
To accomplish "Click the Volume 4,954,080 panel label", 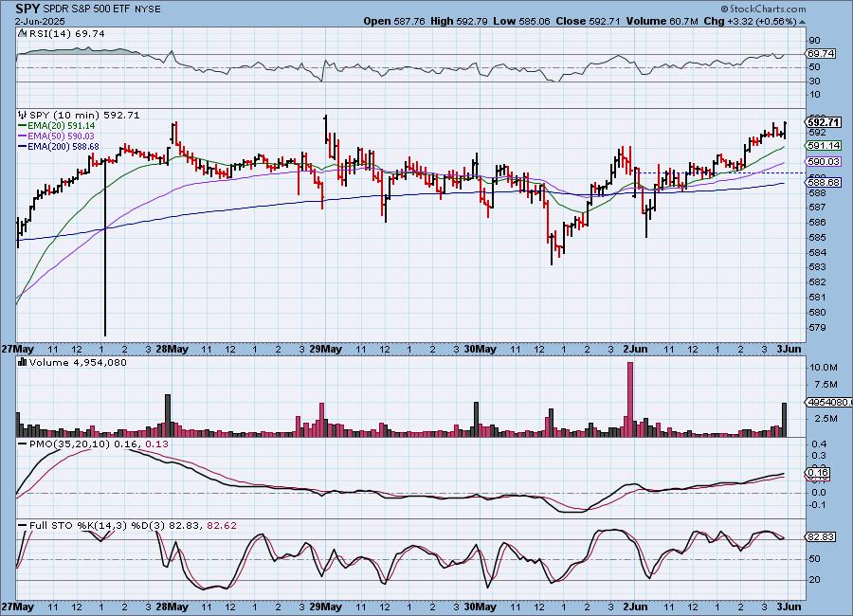I will (x=78, y=362).
